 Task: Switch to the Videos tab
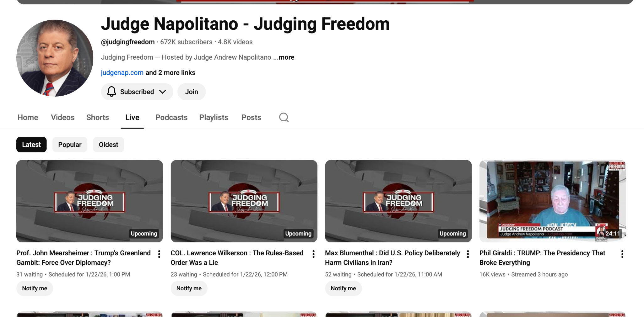tap(63, 118)
